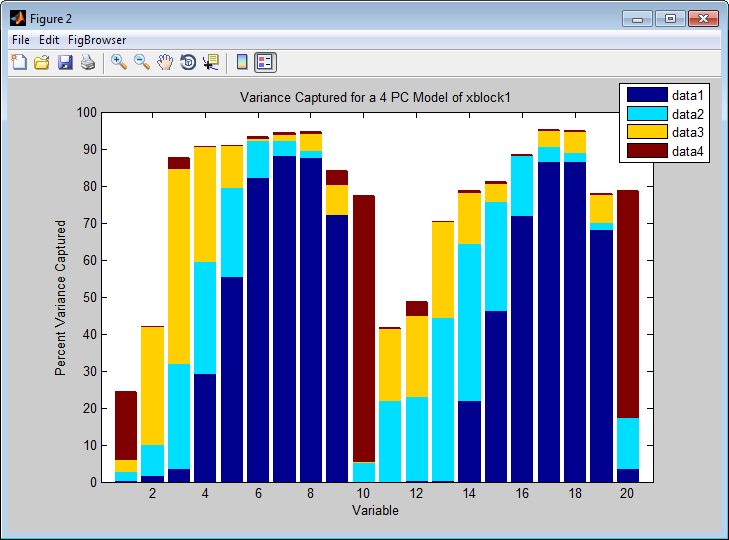Click the chart title 'Variance Captured' text

coord(375,98)
